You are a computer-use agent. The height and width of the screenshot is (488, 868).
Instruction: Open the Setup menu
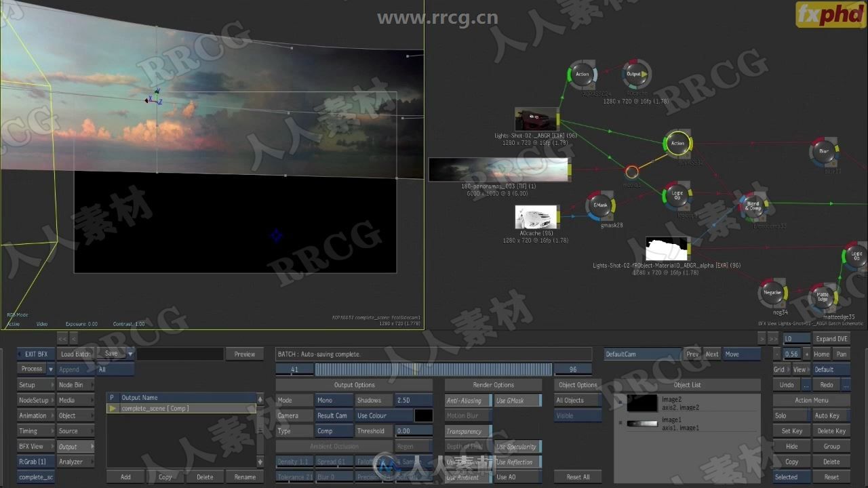[x=36, y=385]
